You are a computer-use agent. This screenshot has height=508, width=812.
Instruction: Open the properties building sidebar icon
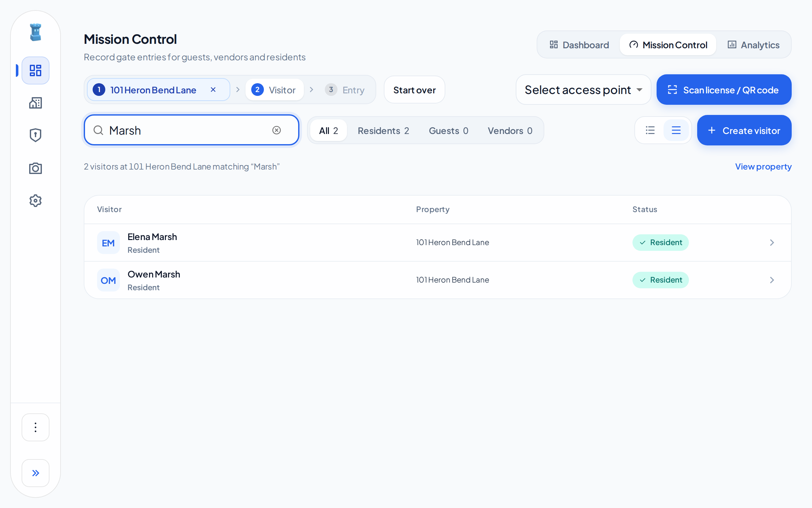point(36,103)
